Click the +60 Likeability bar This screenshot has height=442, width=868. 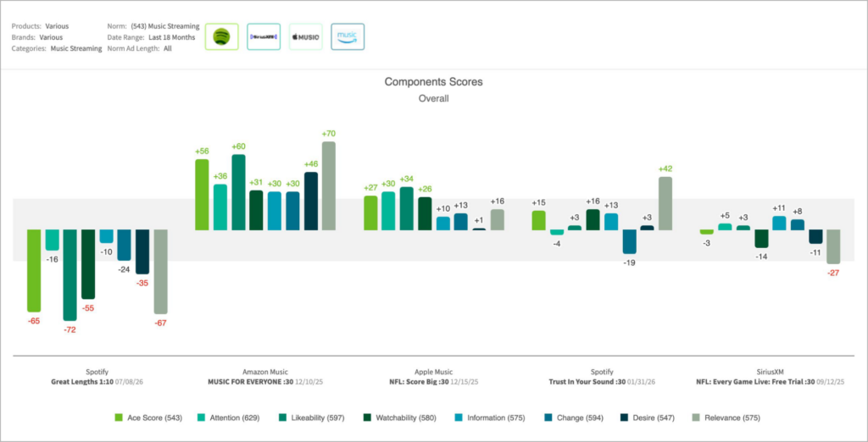(238, 192)
